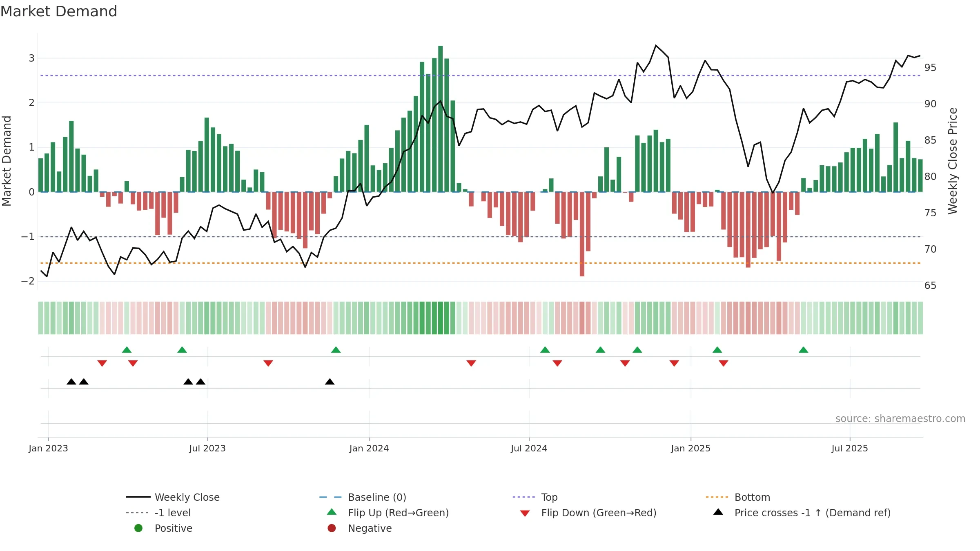Image resolution: width=980 pixels, height=551 pixels.
Task: Click the last green flip-up marker before Jul 2025
Action: [x=804, y=350]
